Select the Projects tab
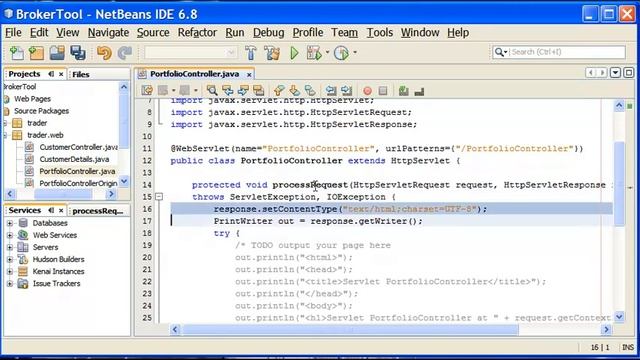This screenshot has width=640, height=360. 24,74
